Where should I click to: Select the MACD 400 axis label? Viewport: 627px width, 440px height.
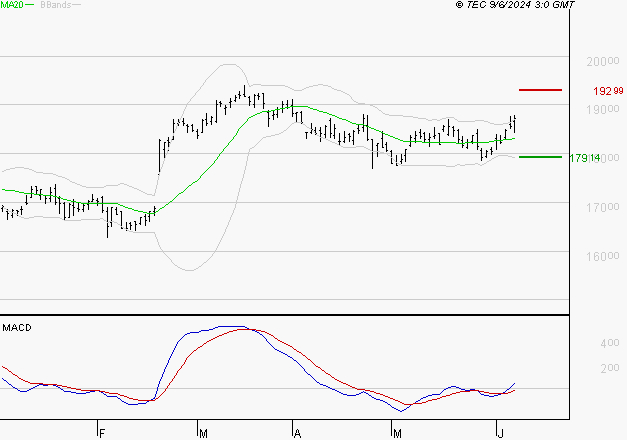pyautogui.click(x=610, y=343)
